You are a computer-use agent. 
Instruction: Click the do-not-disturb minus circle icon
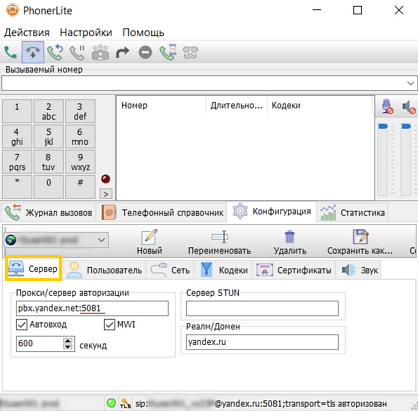(145, 52)
